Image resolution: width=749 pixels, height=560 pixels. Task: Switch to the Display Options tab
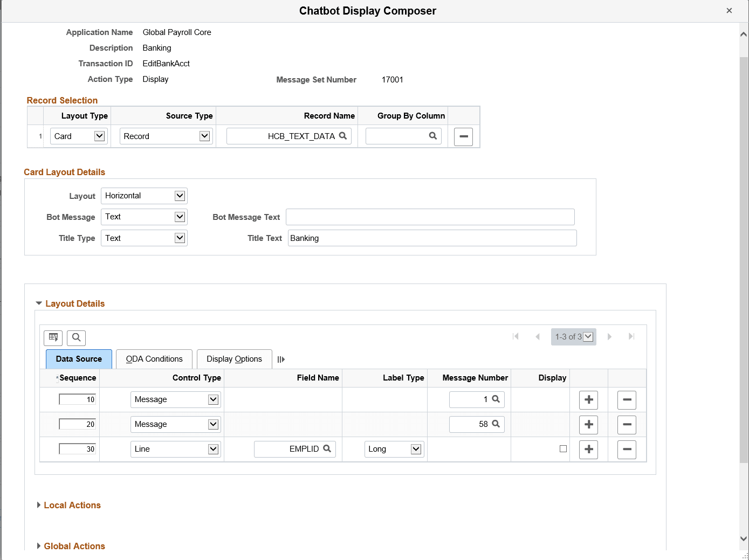point(234,359)
